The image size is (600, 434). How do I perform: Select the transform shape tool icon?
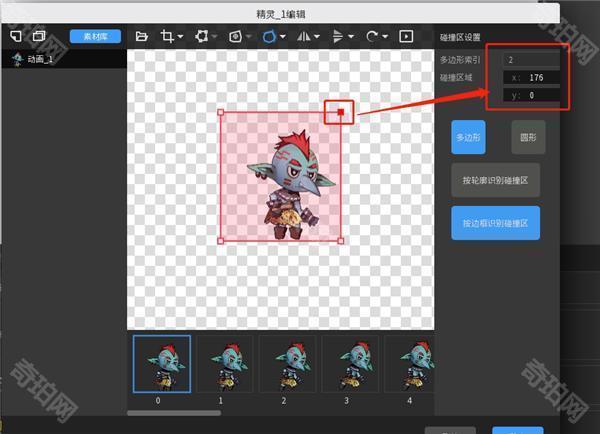click(201, 36)
